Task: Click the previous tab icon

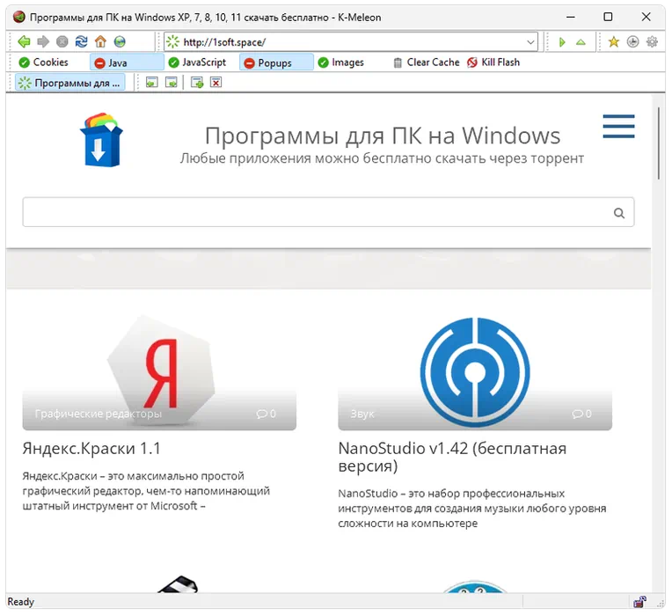Action: (151, 83)
